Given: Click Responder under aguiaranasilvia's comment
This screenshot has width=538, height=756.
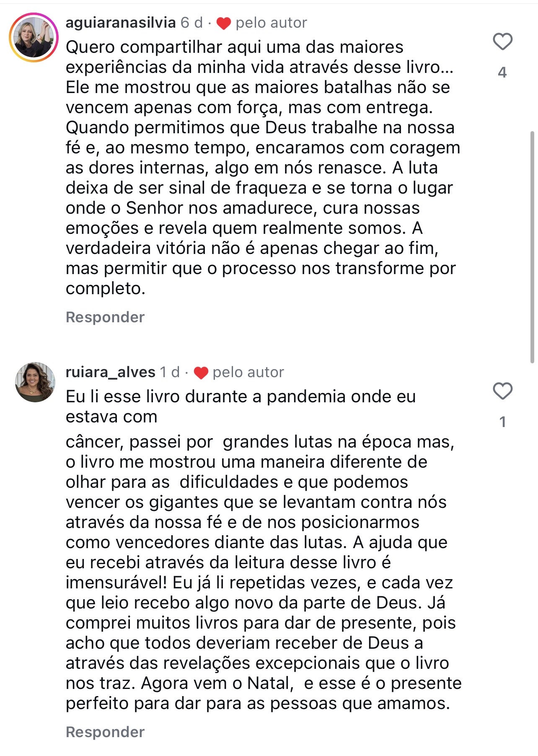Looking at the screenshot, I should click(x=105, y=317).
